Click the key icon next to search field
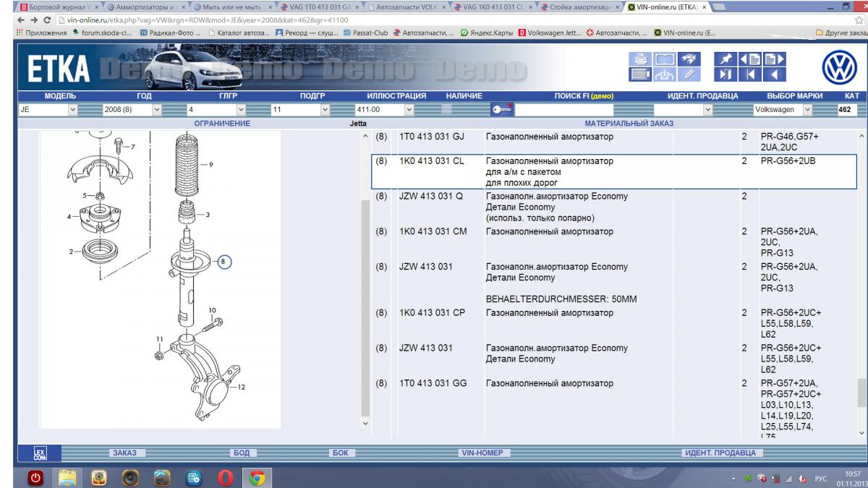This screenshot has height=488, width=868. click(x=502, y=110)
